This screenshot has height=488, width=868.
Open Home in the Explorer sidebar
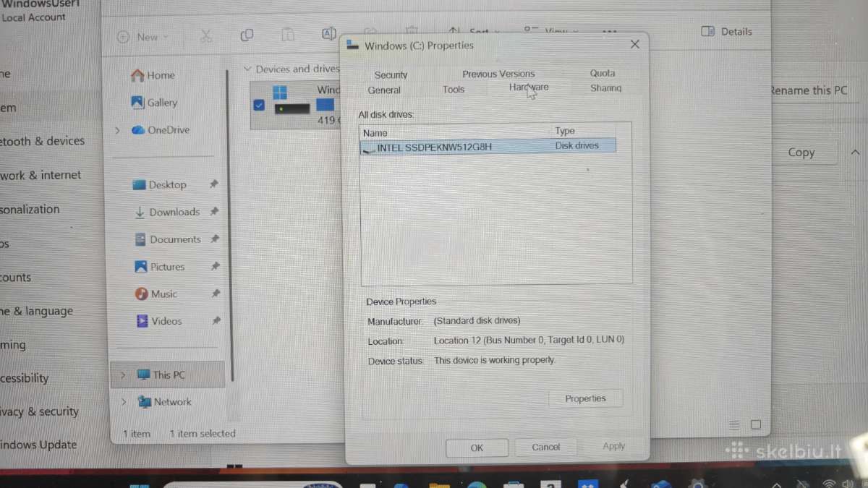153,75
